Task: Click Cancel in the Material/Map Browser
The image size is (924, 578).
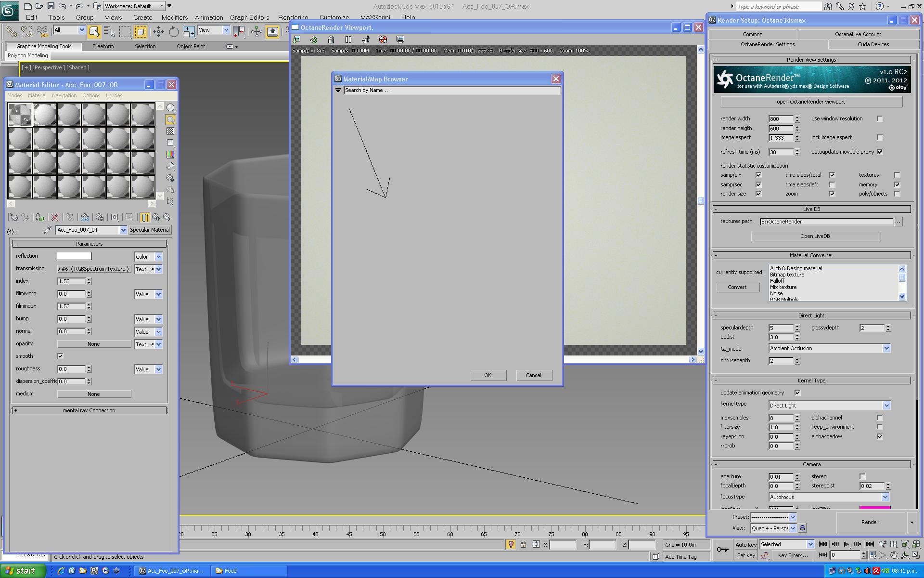Action: 533,375
